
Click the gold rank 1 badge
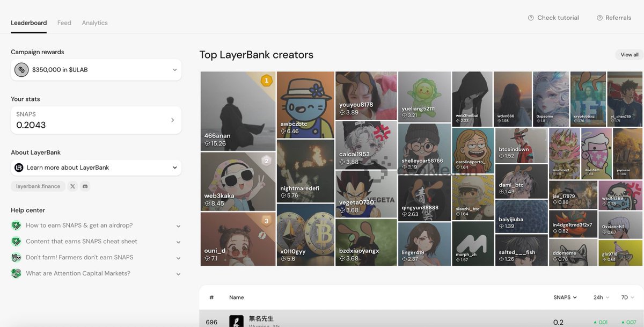(x=266, y=81)
